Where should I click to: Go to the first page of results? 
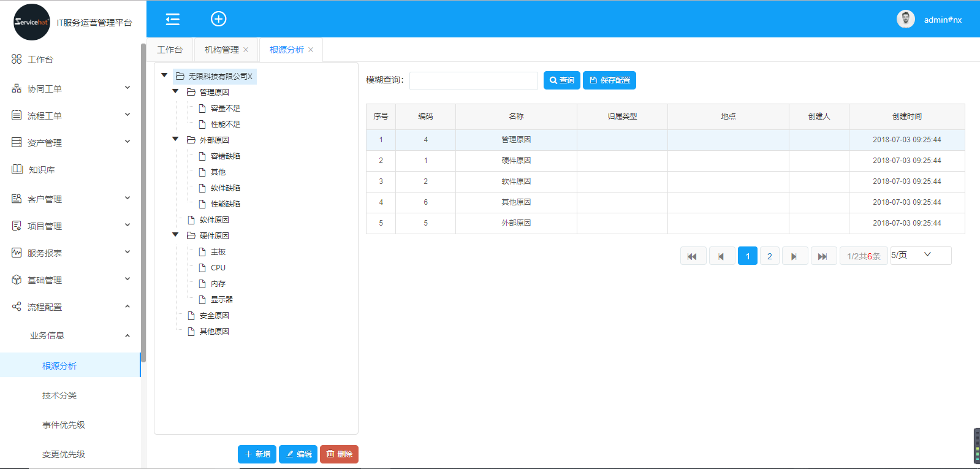[693, 256]
